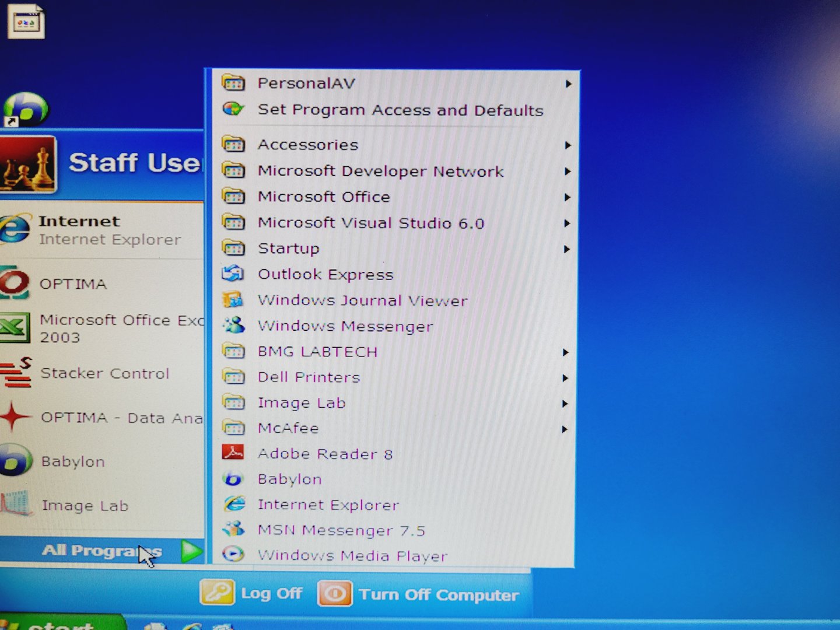Click the Outlook Express envelope icon

click(x=233, y=274)
